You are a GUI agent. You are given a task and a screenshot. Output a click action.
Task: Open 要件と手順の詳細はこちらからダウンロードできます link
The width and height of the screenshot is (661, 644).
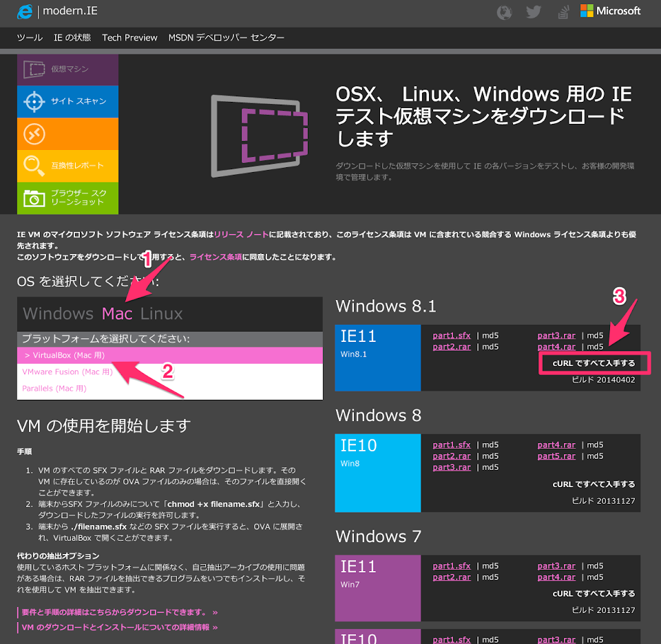click(x=120, y=612)
